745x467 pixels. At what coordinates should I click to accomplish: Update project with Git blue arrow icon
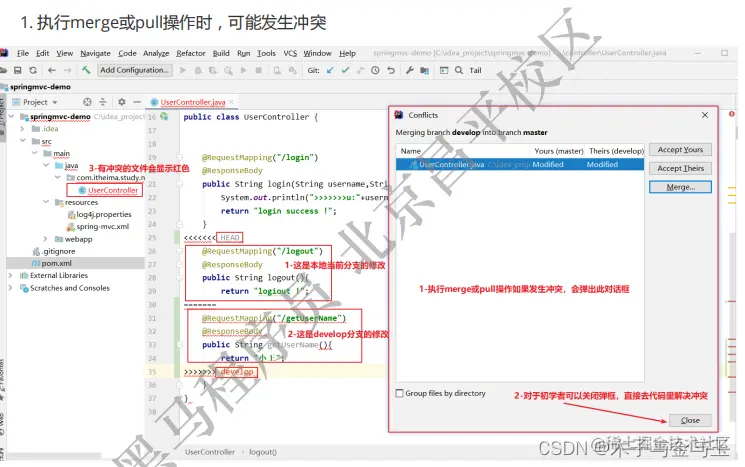coord(330,70)
